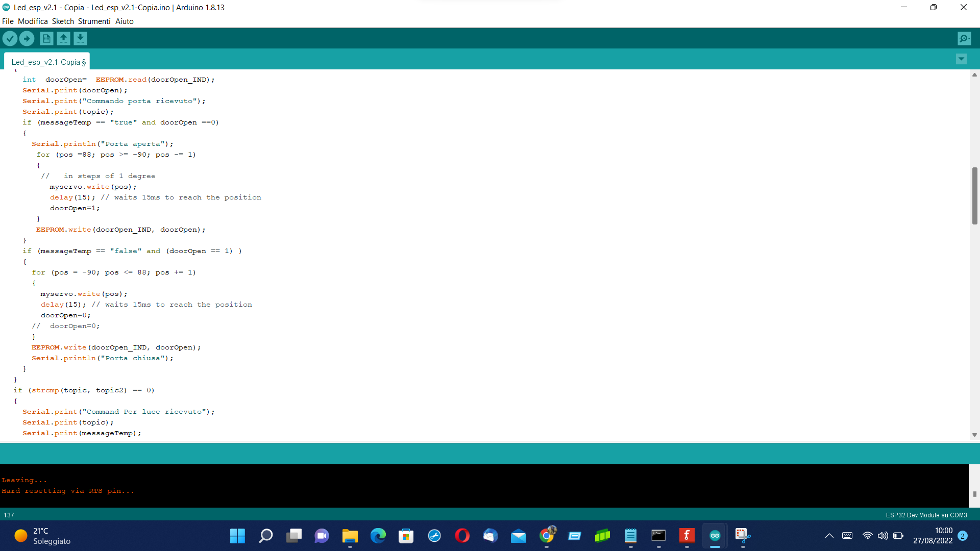Screen dimensions: 980x551
Task: Select the Led_esp_v2.1-Copia tab
Action: (47, 62)
